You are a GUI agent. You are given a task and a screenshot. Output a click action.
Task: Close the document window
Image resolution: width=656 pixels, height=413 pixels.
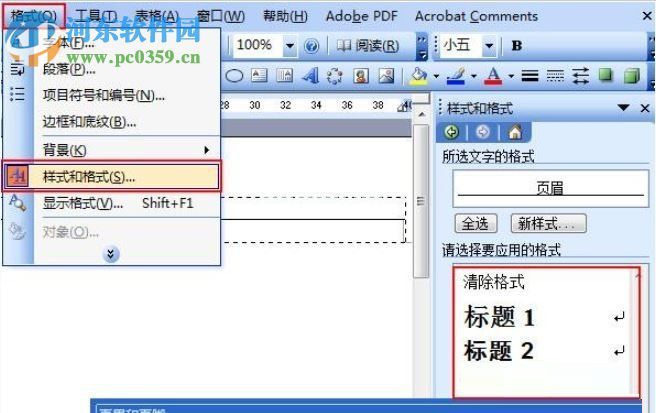pyautogui.click(x=647, y=16)
